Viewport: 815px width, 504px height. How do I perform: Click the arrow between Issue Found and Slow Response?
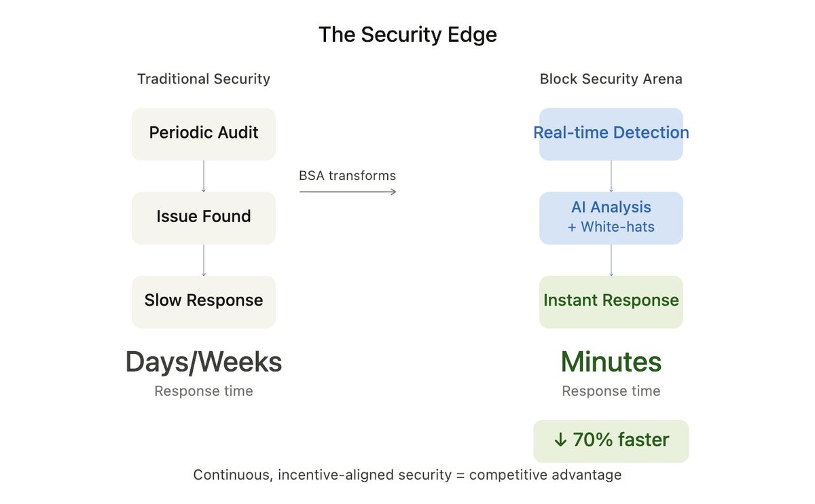[x=204, y=259]
